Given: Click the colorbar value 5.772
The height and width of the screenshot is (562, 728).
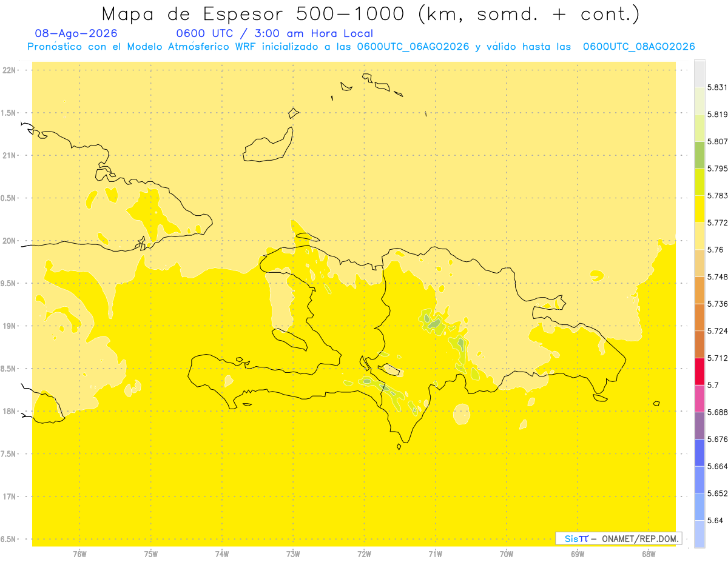Looking at the screenshot, I should [x=718, y=222].
